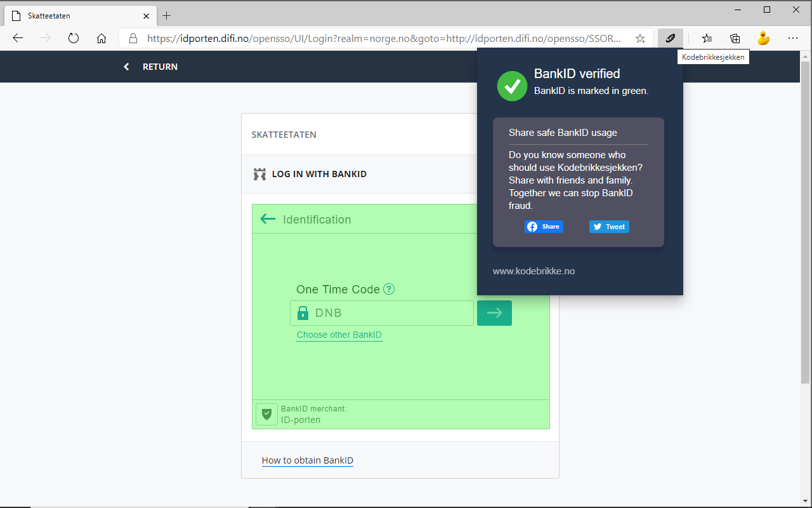
Task: Click the Tweet button in the popup
Action: (609, 227)
